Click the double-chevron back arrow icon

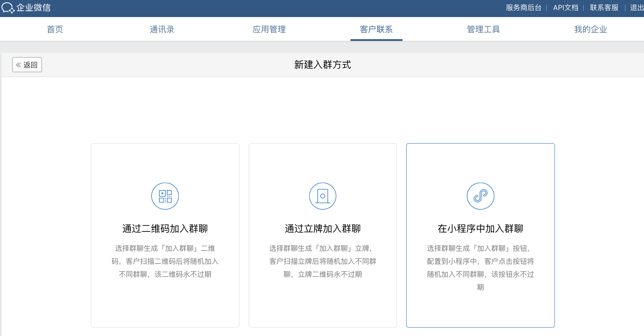(x=18, y=65)
